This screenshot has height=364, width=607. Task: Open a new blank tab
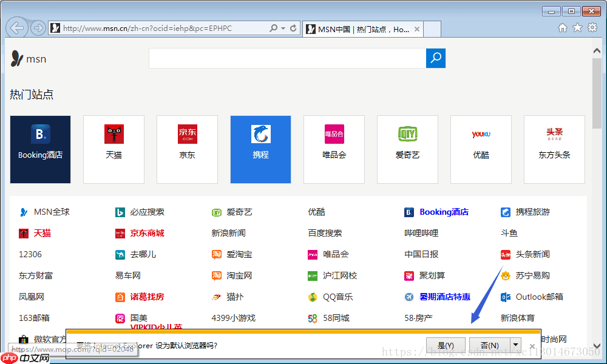pyautogui.click(x=432, y=29)
